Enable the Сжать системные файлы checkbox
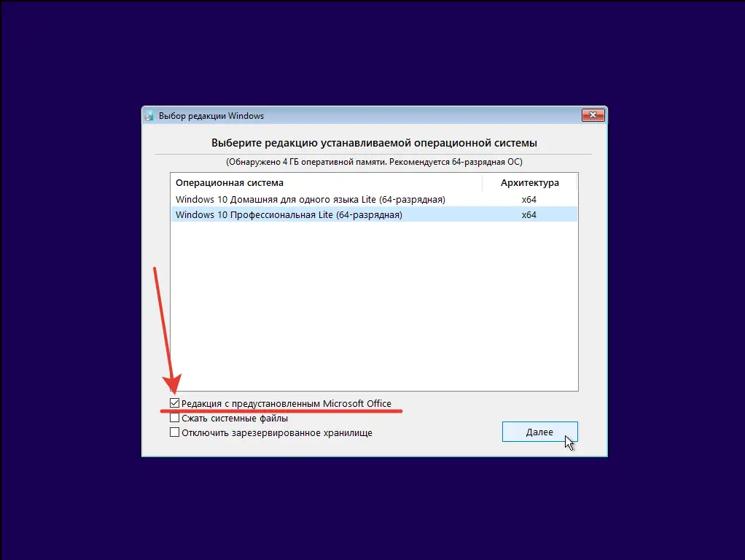745x560 pixels. [x=174, y=418]
